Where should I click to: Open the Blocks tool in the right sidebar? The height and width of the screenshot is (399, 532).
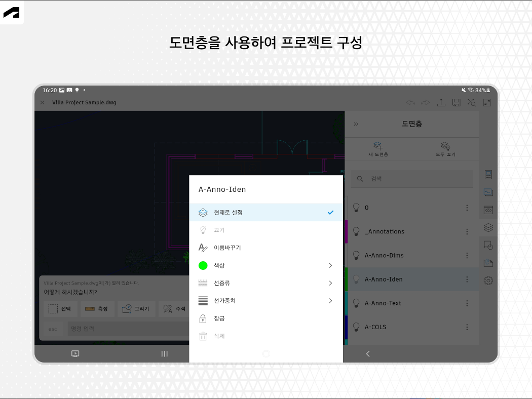click(x=488, y=245)
